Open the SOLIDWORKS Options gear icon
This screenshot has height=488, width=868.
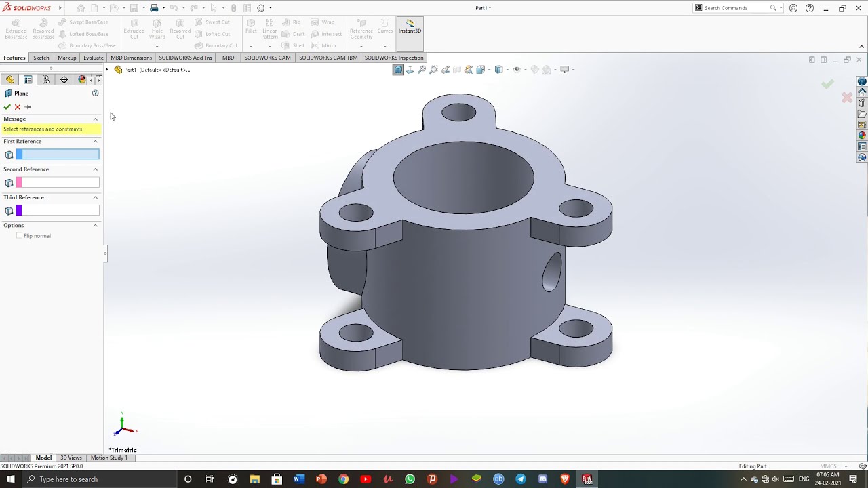260,8
